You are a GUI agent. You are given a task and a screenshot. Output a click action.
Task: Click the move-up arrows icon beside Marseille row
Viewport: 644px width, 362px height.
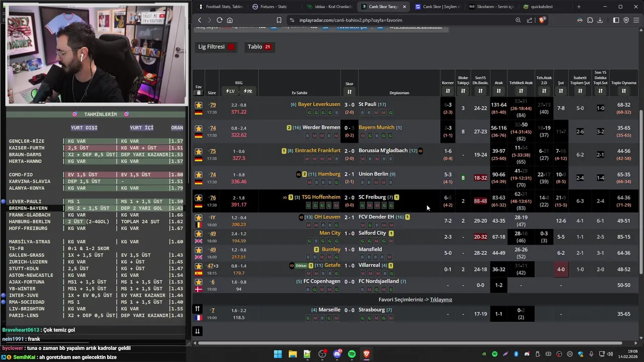197,309
